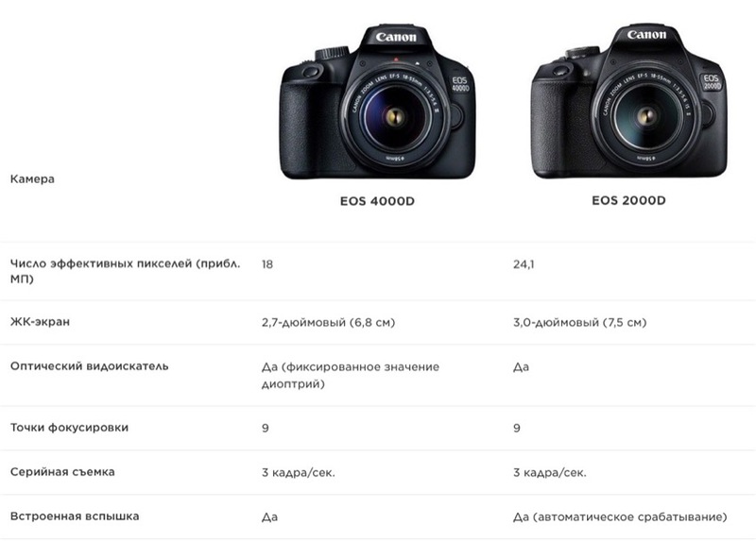
Task: Click the Оптический видоискатель row label
Action: point(90,365)
